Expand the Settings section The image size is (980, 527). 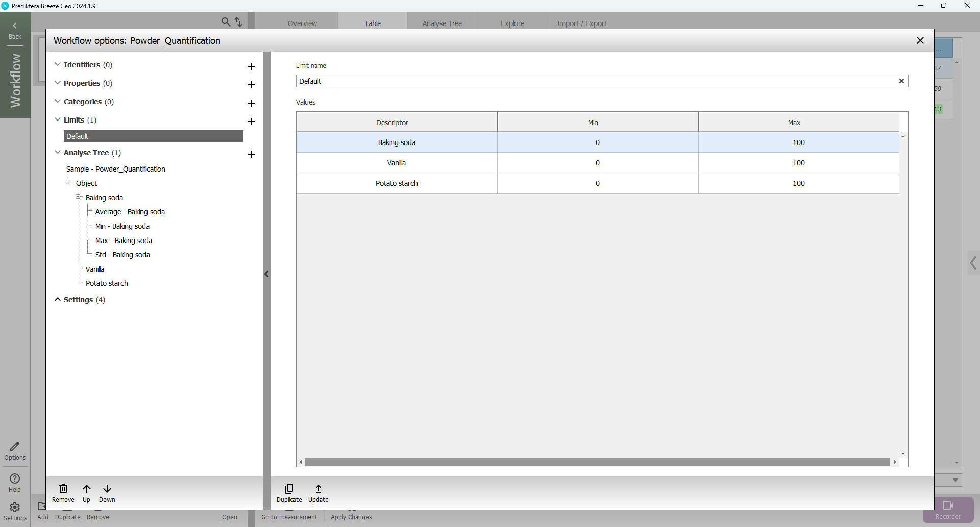click(x=58, y=300)
